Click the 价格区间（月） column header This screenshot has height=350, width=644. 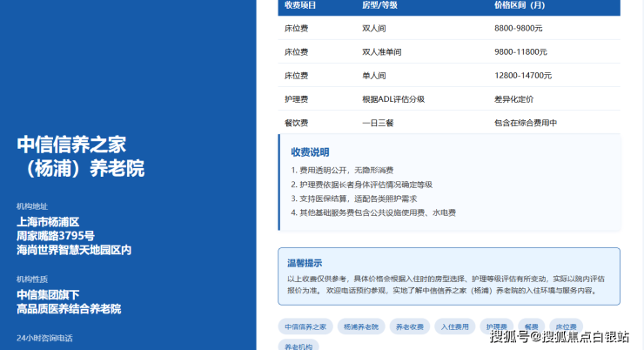click(520, 5)
